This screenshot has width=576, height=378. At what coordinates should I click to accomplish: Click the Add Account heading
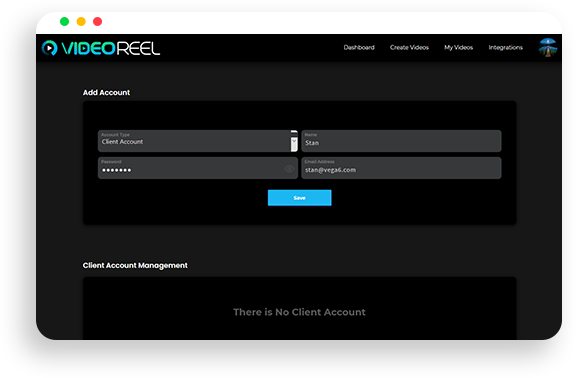[106, 93]
